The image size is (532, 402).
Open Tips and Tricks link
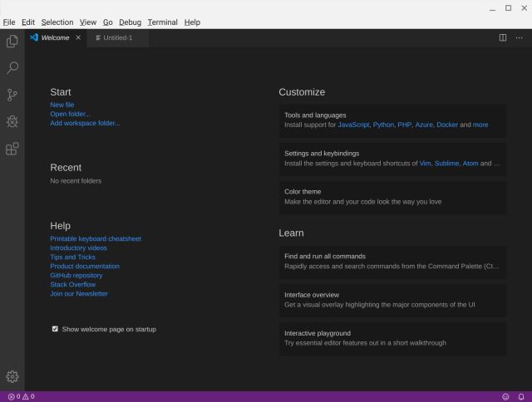pyautogui.click(x=72, y=257)
